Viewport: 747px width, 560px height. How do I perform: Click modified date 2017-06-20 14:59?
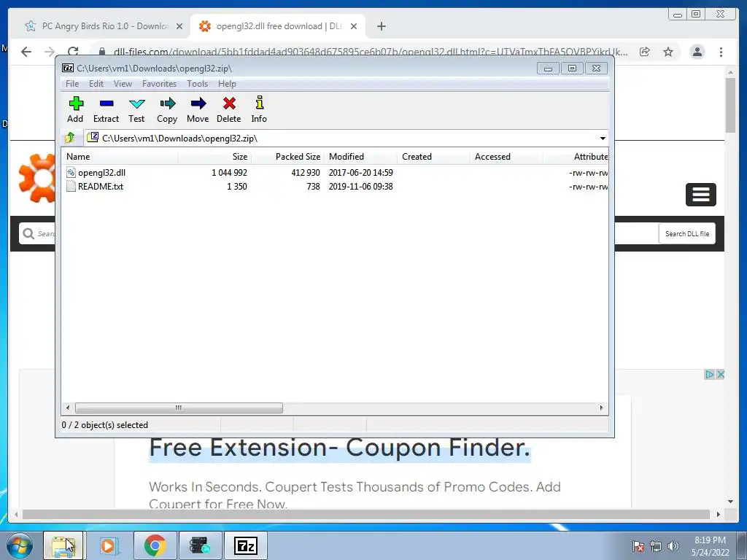360,172
